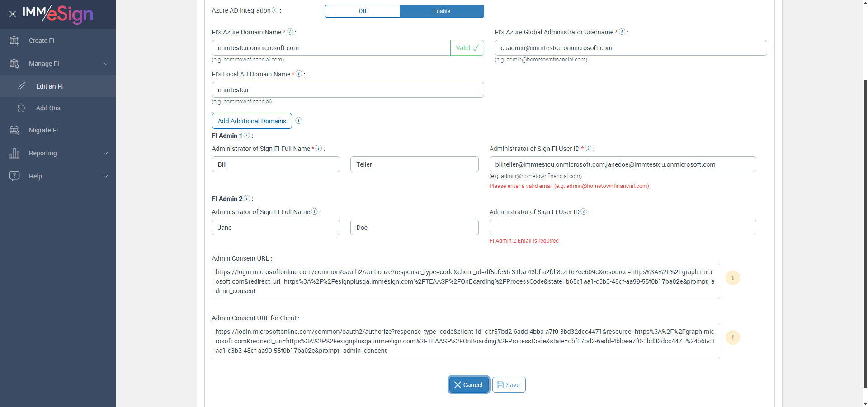Click warning icon beside Admin Consent URL for Client

(x=732, y=337)
